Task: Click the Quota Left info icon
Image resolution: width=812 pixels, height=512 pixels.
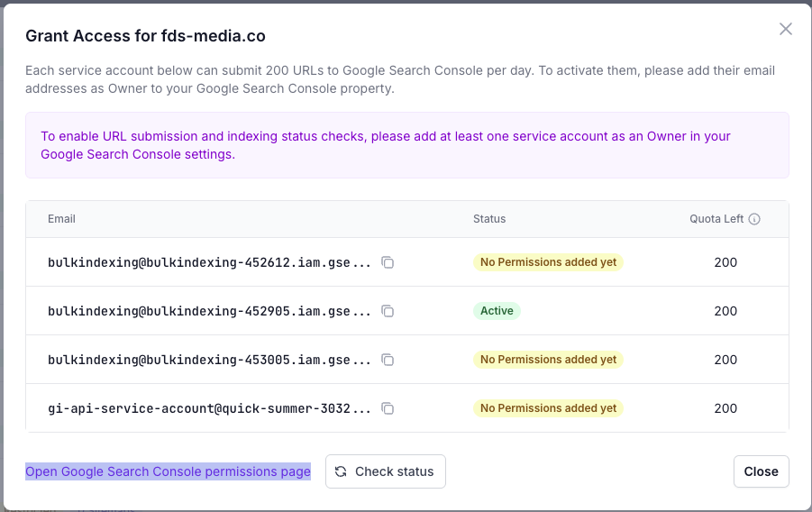Action: pyautogui.click(x=754, y=219)
